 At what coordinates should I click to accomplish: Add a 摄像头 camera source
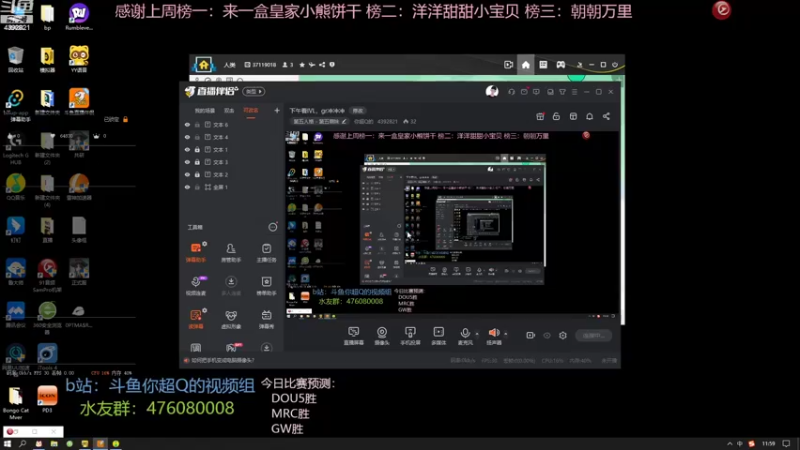click(x=382, y=336)
